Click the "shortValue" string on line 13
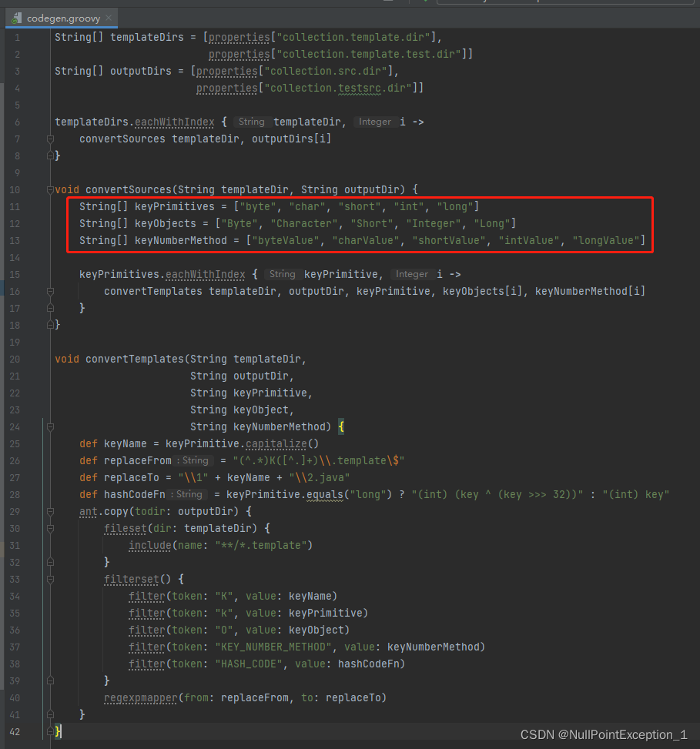Screen dimensions: 700x749 [449, 241]
